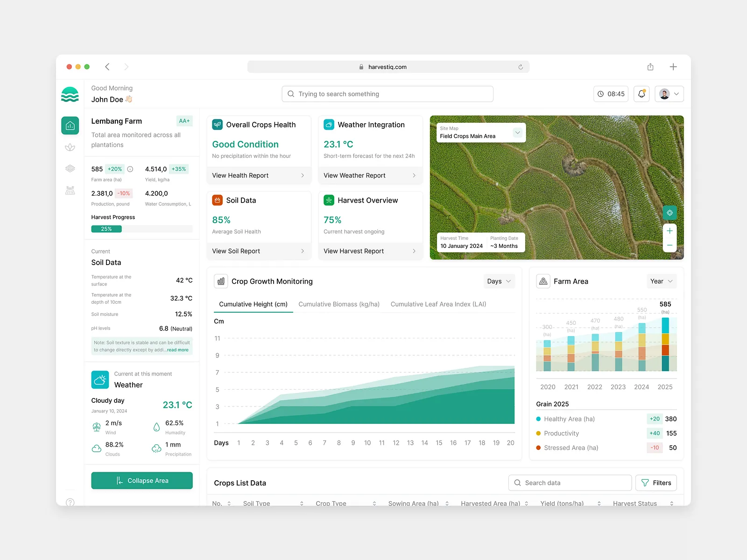The width and height of the screenshot is (747, 560).
Task: Open the Year dropdown in Farm Area
Action: tap(661, 281)
